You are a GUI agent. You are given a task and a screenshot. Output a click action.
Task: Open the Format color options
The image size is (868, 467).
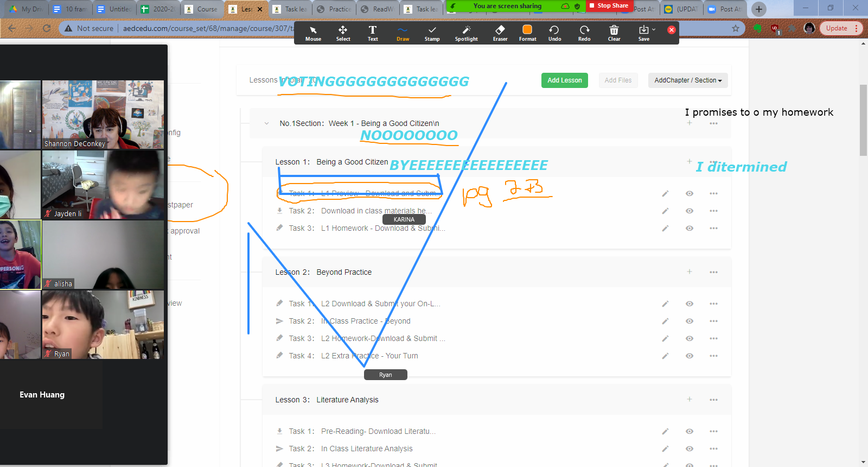(527, 33)
